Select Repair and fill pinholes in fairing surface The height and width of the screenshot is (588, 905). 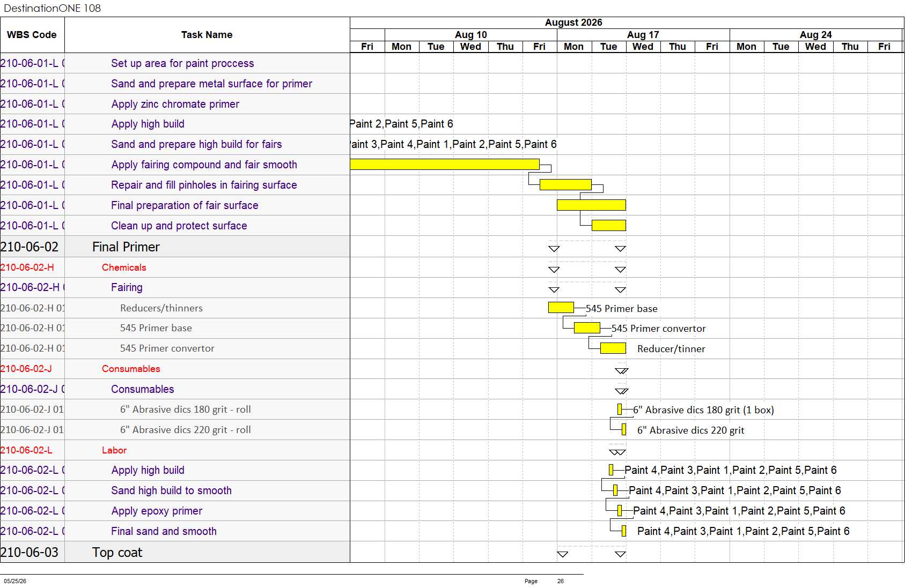tap(204, 185)
